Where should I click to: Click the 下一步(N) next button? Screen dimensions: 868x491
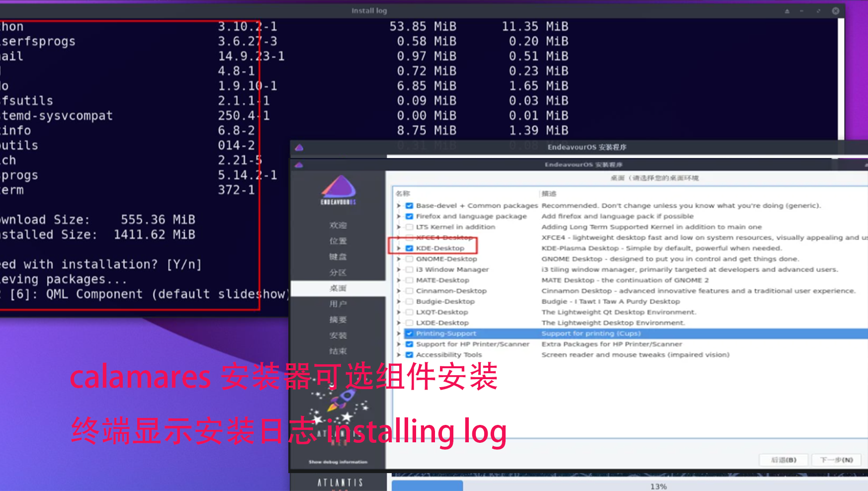pos(837,460)
